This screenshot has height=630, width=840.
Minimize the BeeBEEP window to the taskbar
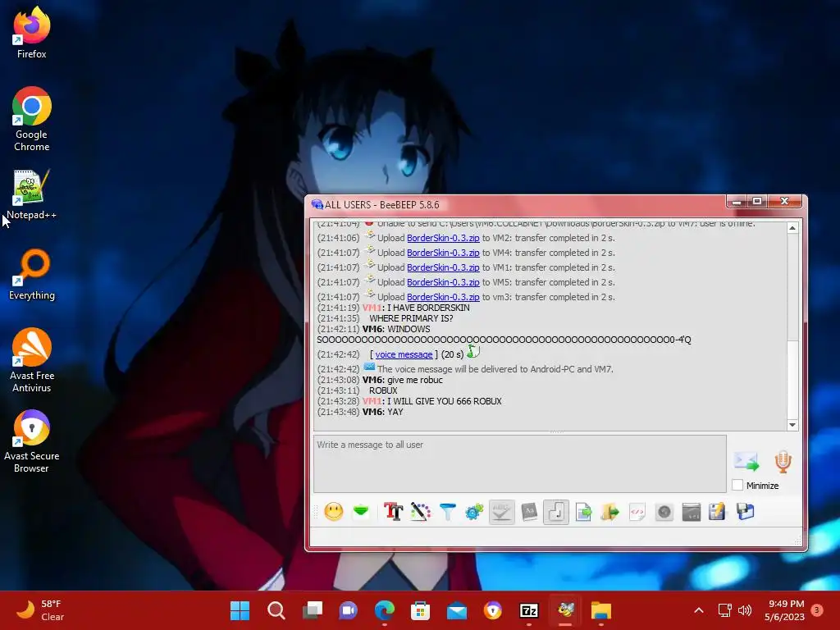[737, 202]
